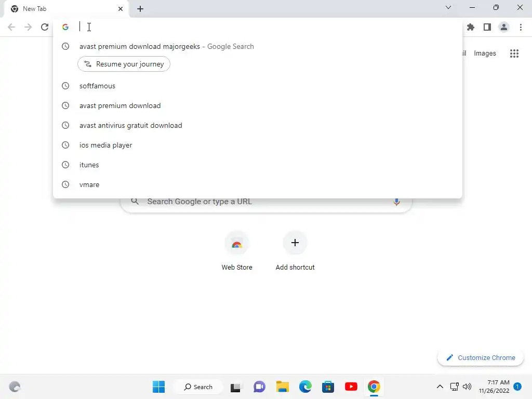Choose 'avast antivirus gratuit download' suggestion

pyautogui.click(x=258, y=125)
